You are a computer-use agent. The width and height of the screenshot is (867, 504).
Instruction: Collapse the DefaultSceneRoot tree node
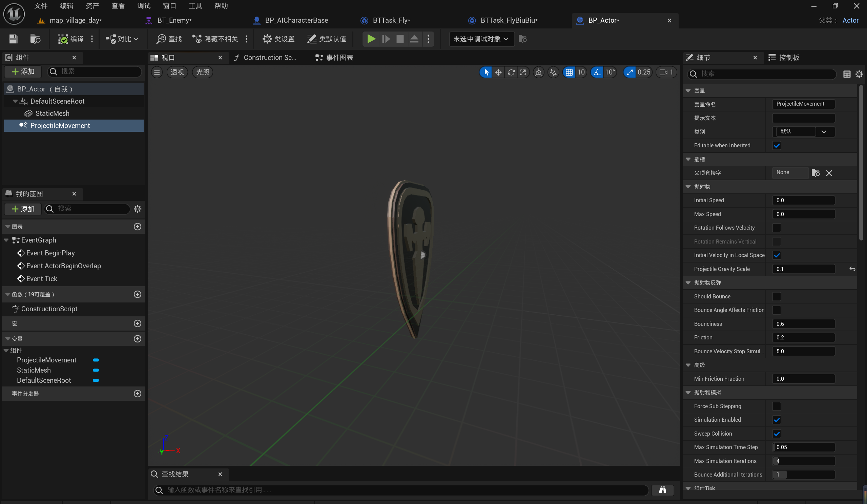click(x=15, y=101)
